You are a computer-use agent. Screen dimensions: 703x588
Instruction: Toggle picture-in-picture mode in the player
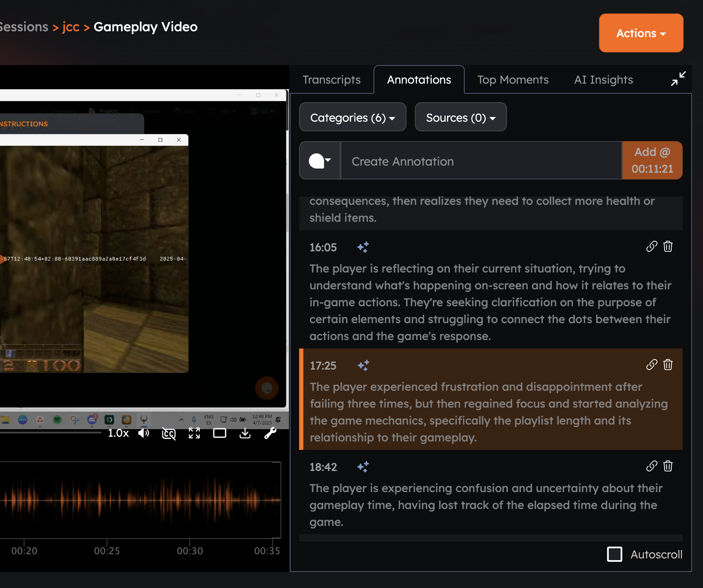pos(219,433)
